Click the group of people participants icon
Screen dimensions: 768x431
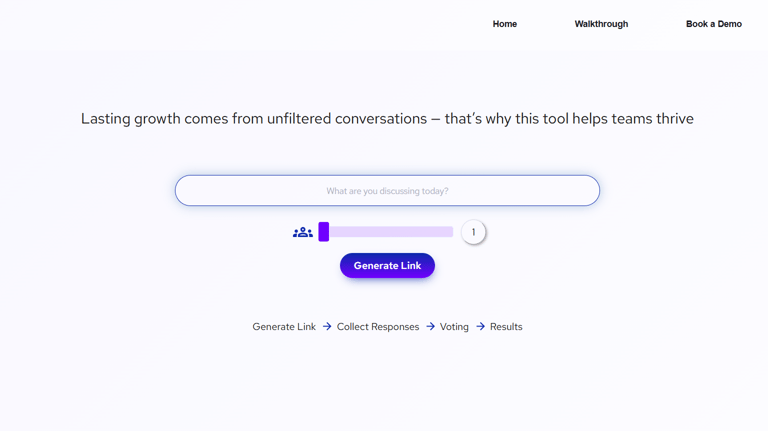click(303, 232)
